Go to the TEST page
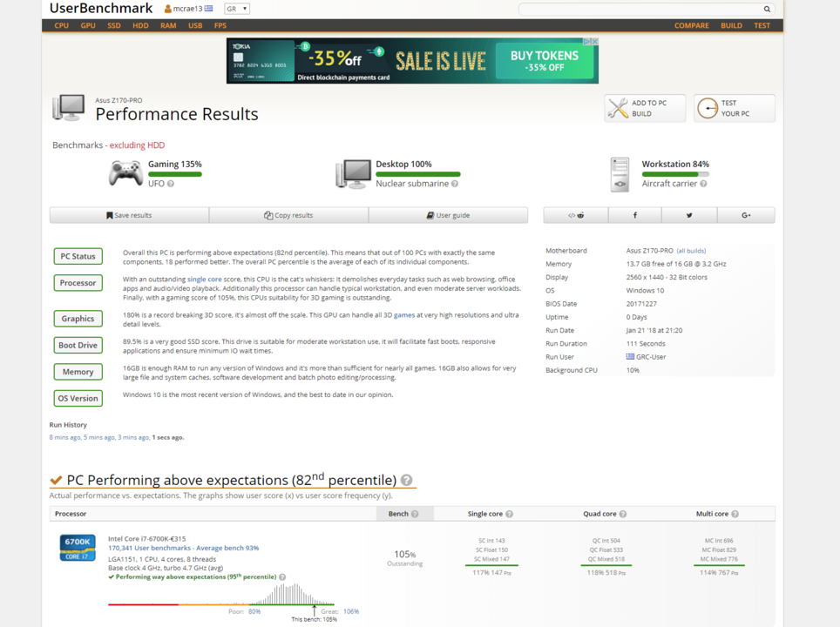Viewport: 840px width, 627px height. click(x=762, y=26)
